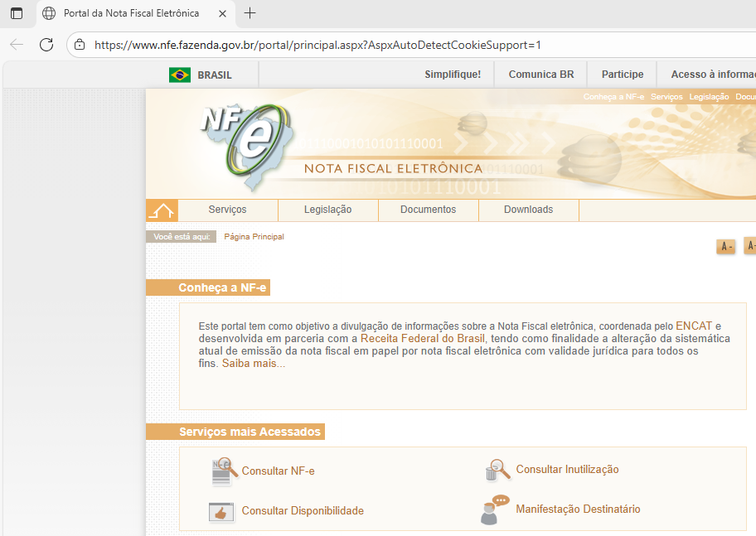Screen dimensions: 756x536
Task: Open the browser tab actions menu icon
Action: [17, 13]
